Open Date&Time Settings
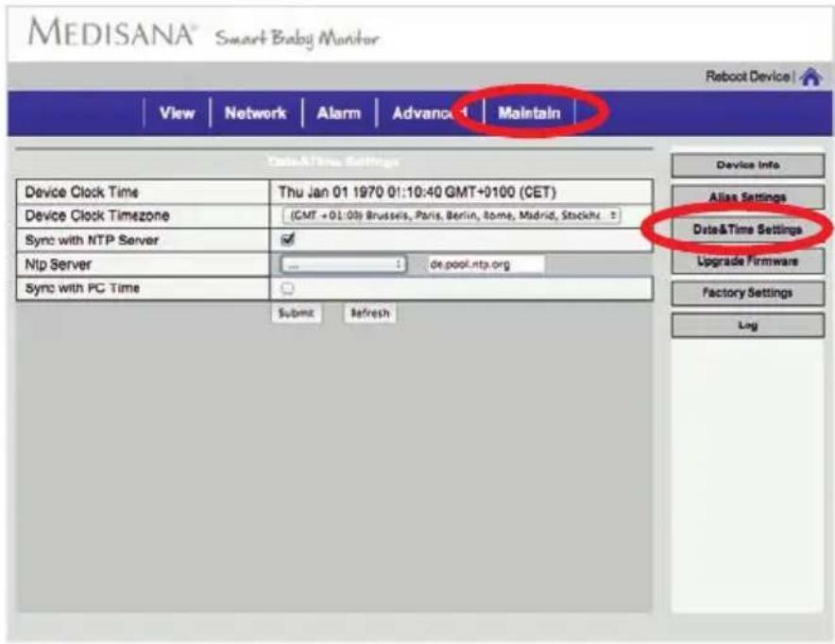This screenshot has width=835, height=644. pos(748,229)
